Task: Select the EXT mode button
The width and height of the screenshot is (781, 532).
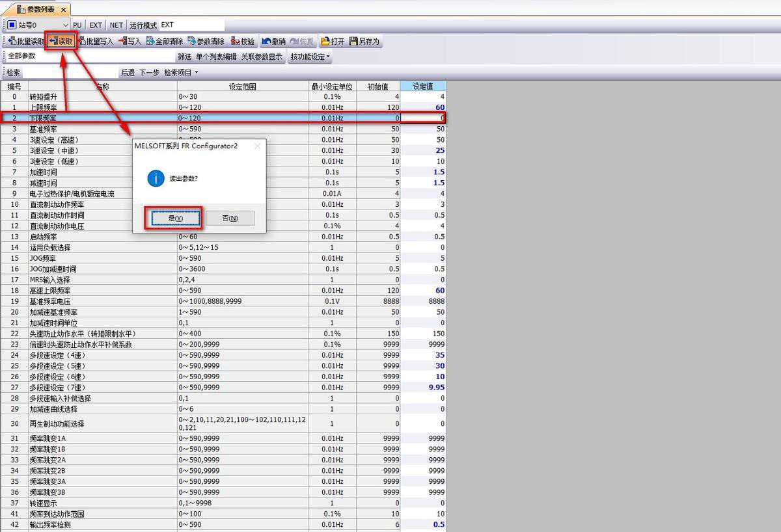Action: tap(96, 25)
